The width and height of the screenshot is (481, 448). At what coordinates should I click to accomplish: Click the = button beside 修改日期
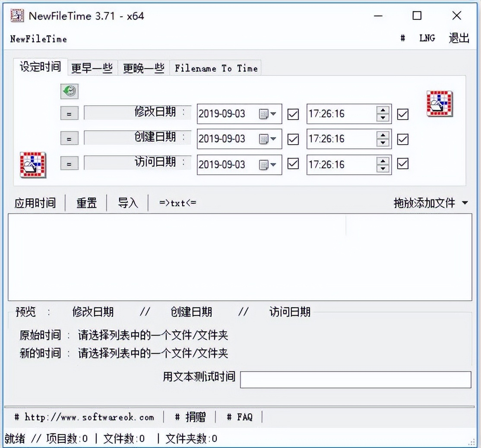[x=70, y=114]
